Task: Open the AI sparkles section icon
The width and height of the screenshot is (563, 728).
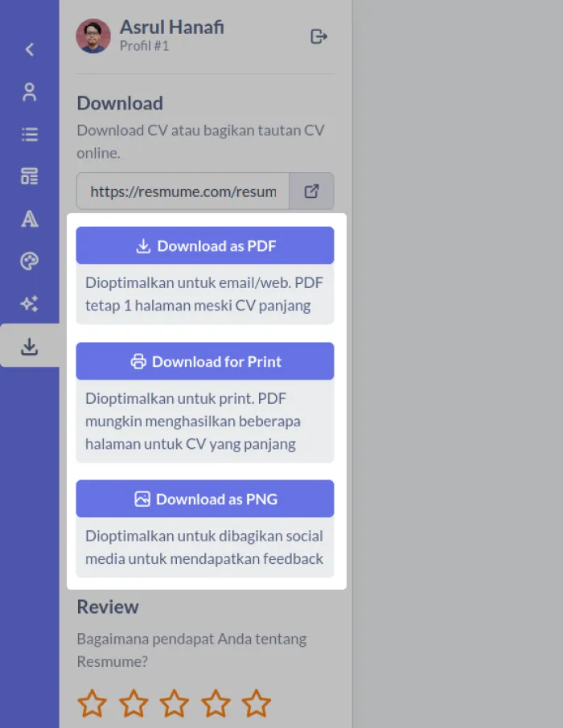Action: 29,303
